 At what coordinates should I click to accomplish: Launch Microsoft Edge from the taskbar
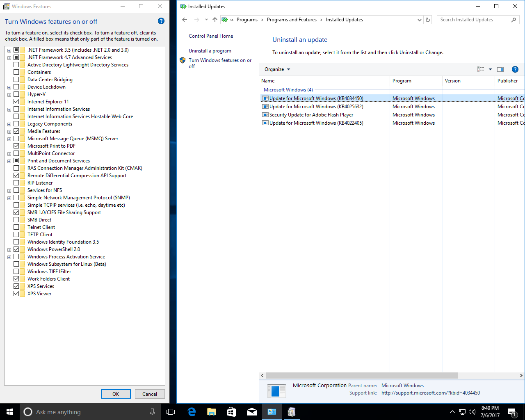[x=192, y=412]
